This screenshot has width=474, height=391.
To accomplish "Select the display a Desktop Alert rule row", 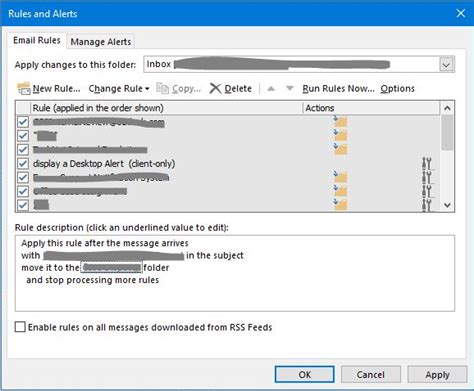I will pos(227,163).
